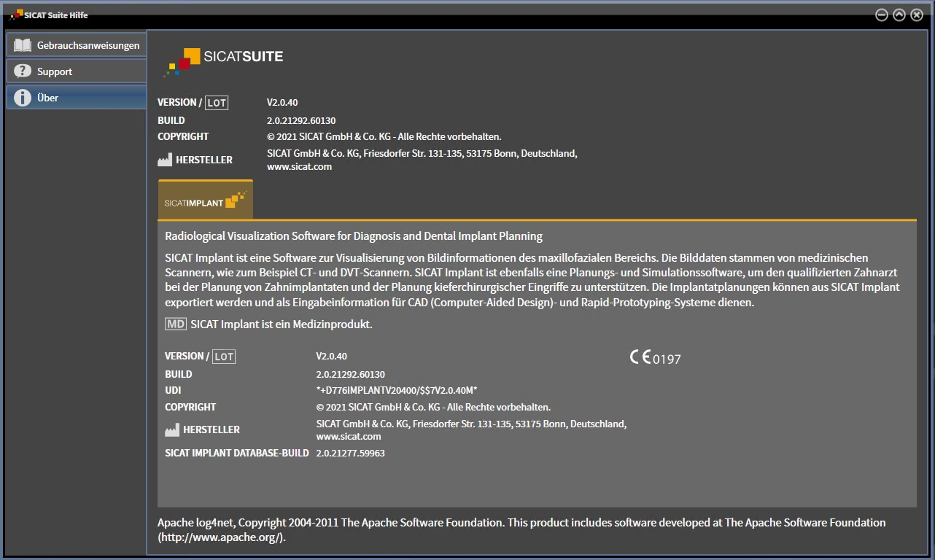Click the top V2.0.40 version value
Viewport: 935px width, 560px height.
[x=282, y=102]
